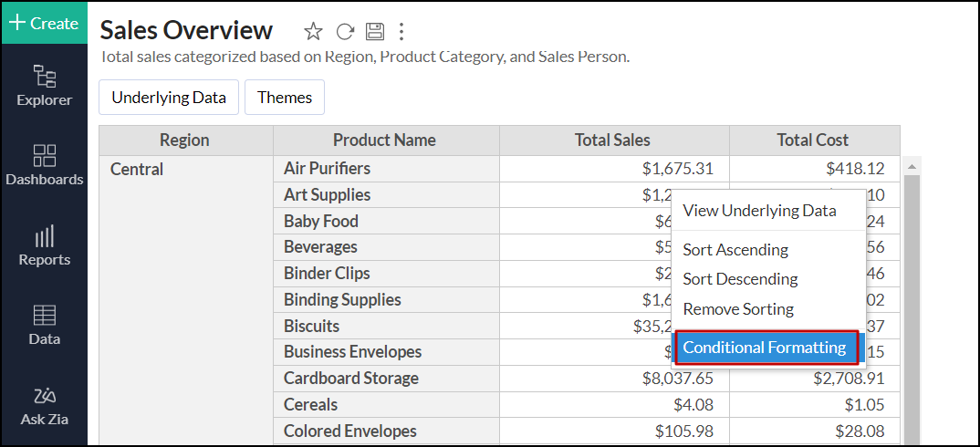This screenshot has height=447, width=980.
Task: Open the Dashboards sidebar icon
Action: (44, 164)
